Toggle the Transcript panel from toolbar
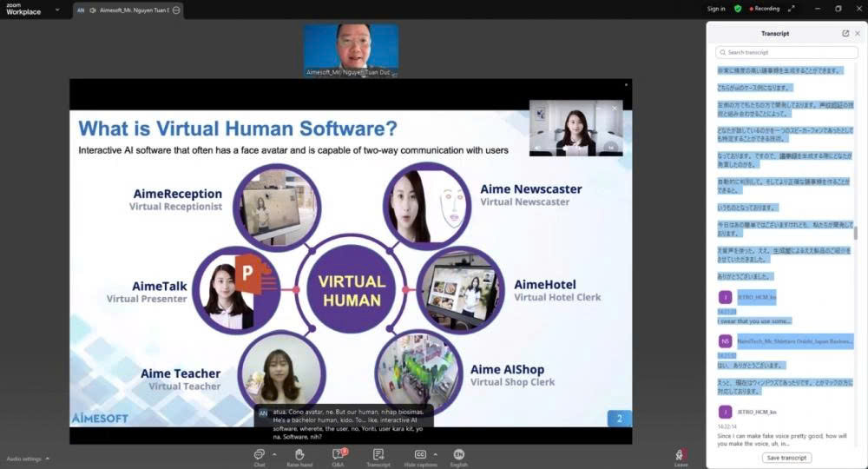This screenshot has height=469, width=868. point(378,454)
